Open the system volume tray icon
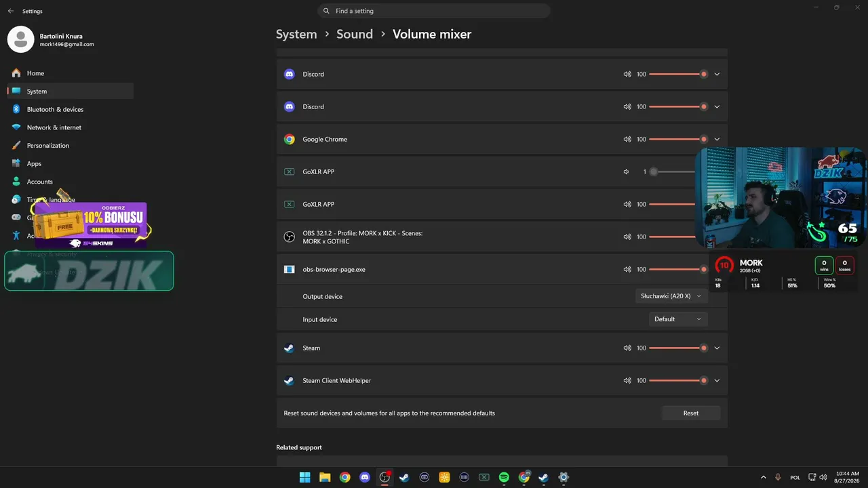Viewport: 868px width, 488px height. click(824, 477)
